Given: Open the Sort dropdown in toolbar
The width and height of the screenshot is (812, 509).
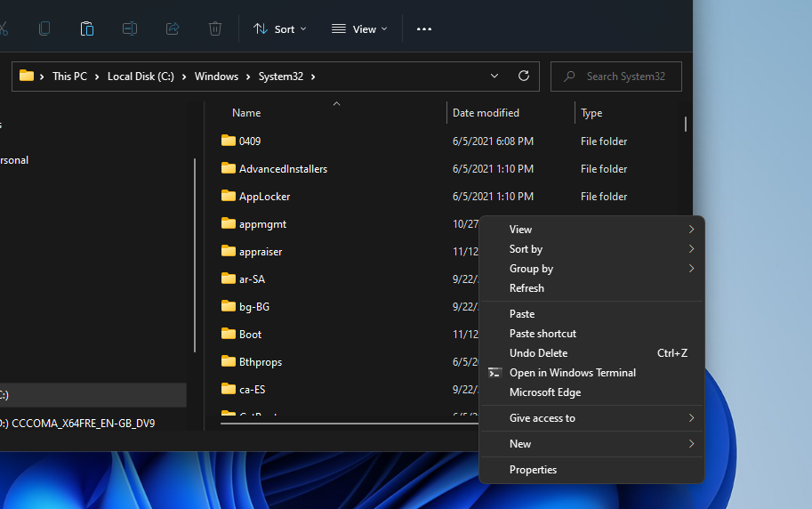Looking at the screenshot, I should click(280, 28).
